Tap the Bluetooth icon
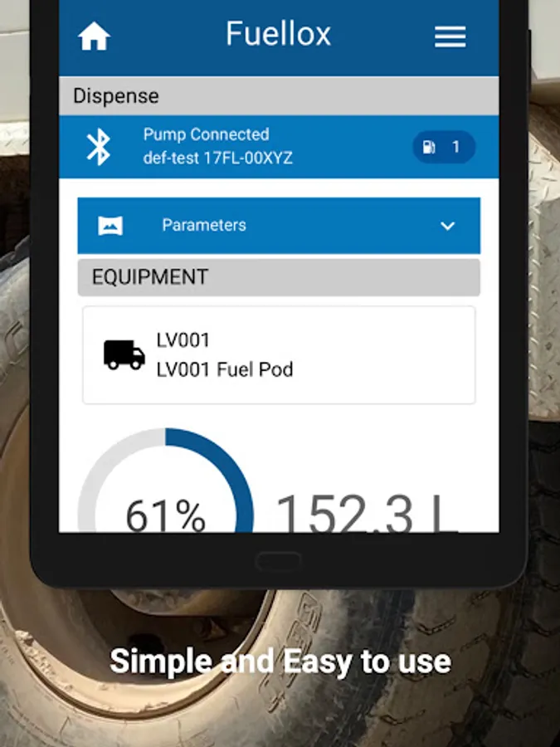The width and height of the screenshot is (560, 747). pyautogui.click(x=99, y=147)
